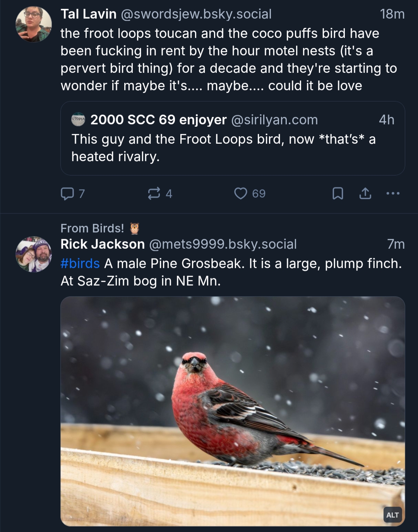Like the post with the heart icon
This screenshot has width=418, height=532.
click(x=241, y=193)
